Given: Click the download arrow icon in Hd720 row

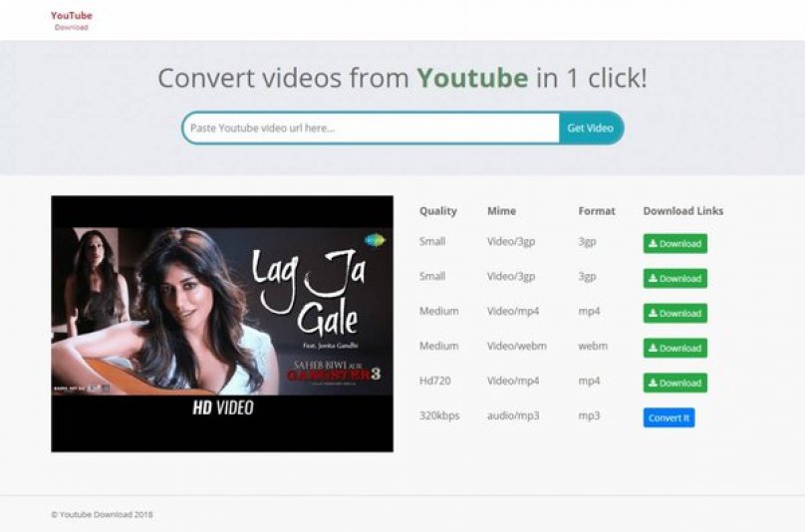Looking at the screenshot, I should click(x=653, y=383).
